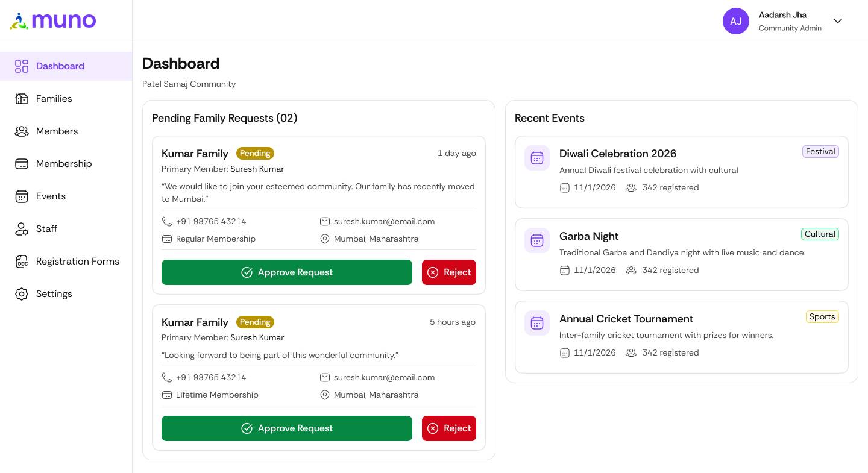Click the Garba Night calendar icon
This screenshot has height=473, width=868.
pos(537,240)
